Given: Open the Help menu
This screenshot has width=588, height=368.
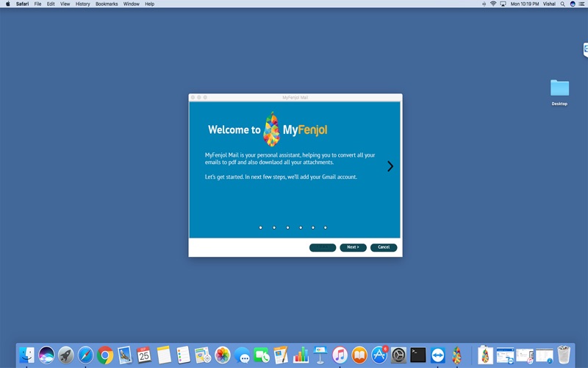Looking at the screenshot, I should (150, 4).
